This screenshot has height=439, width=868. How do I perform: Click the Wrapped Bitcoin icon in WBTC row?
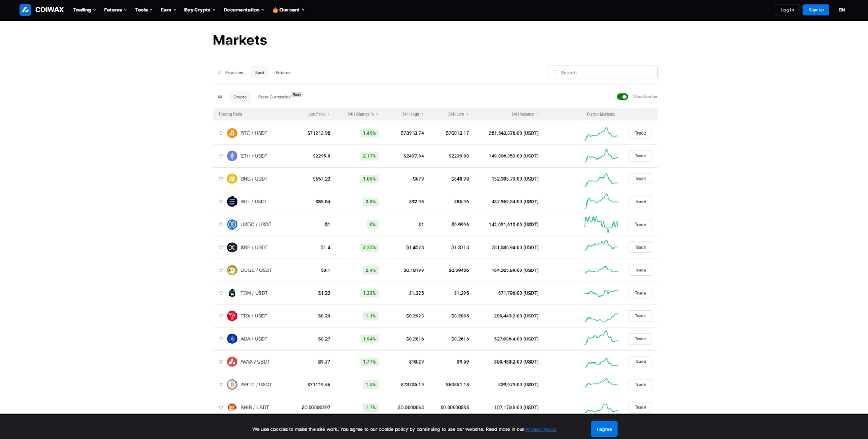(x=232, y=384)
